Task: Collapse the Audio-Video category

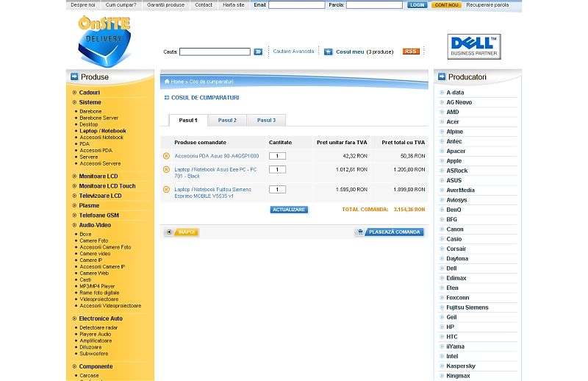Action: 95,225
